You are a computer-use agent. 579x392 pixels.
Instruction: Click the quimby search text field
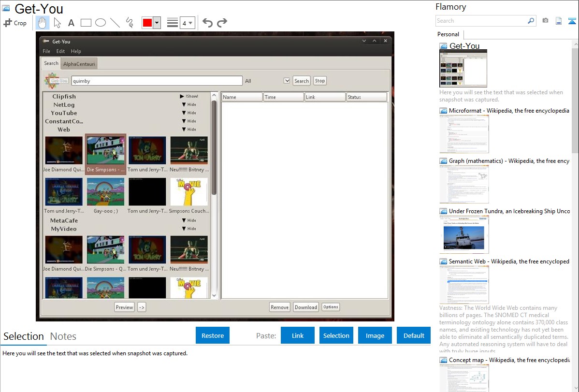[x=157, y=81]
